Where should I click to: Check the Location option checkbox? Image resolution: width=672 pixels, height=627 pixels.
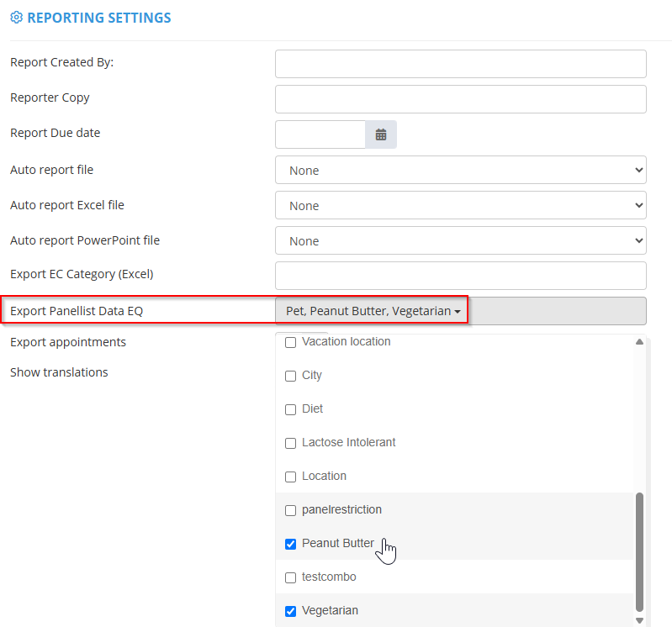(x=291, y=477)
